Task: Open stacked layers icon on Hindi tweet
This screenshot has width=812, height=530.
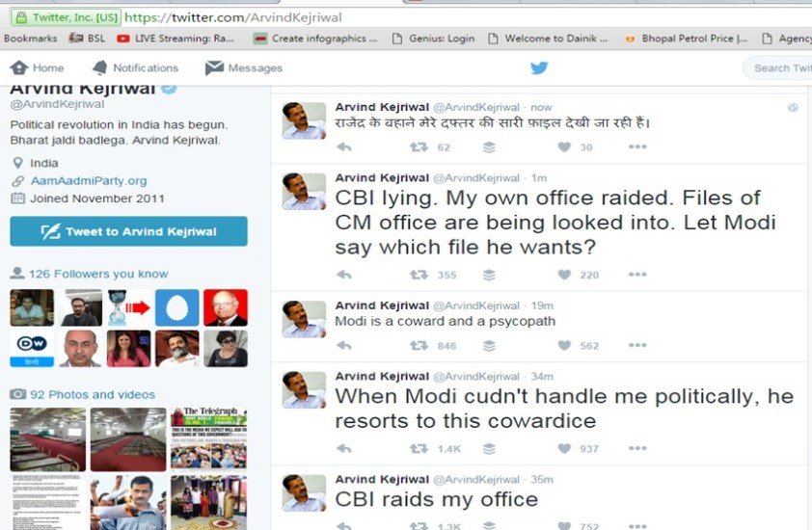Action: [x=489, y=147]
